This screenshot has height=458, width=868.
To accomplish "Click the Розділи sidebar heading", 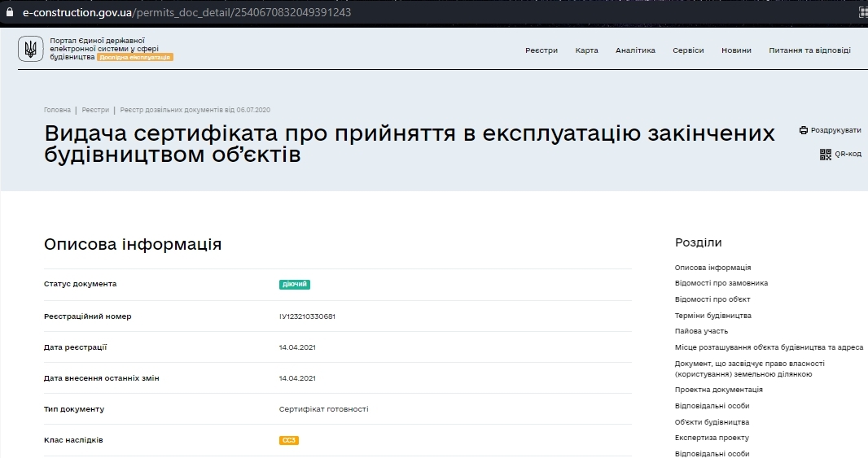I will 698,242.
